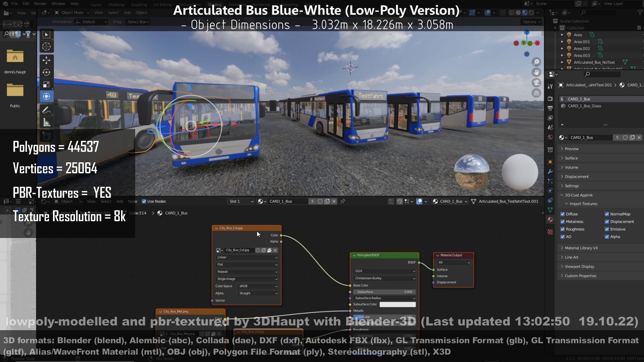644x362 pixels.
Task: Click the Blender logo menu icon
Action: click(5, 4)
